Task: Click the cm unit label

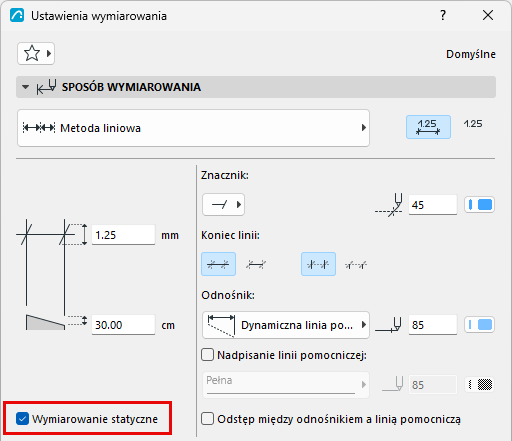Action: click(x=168, y=325)
